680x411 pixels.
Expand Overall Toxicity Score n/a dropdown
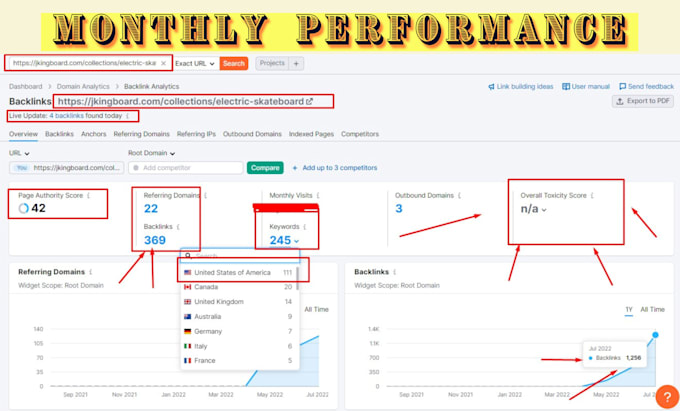click(533, 209)
